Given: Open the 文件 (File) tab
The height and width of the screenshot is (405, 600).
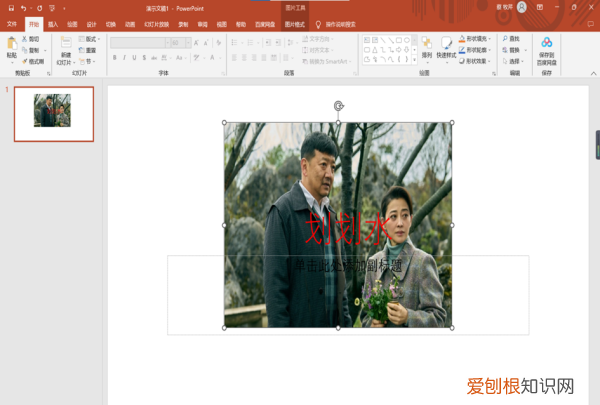Looking at the screenshot, I should point(12,24).
